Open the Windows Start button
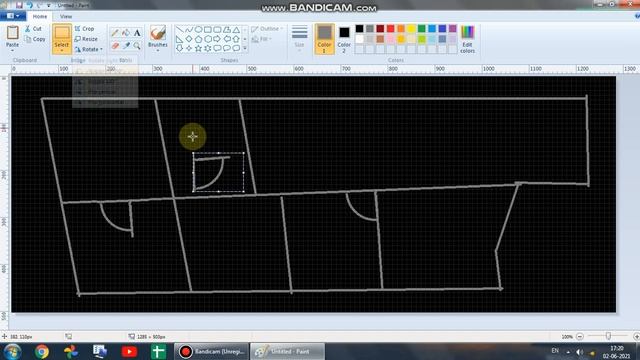 pyautogui.click(x=13, y=351)
